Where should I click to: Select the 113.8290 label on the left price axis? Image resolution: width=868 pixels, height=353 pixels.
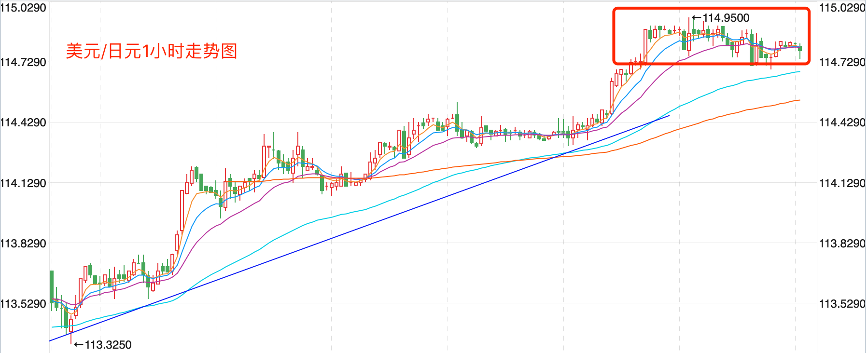coord(23,244)
